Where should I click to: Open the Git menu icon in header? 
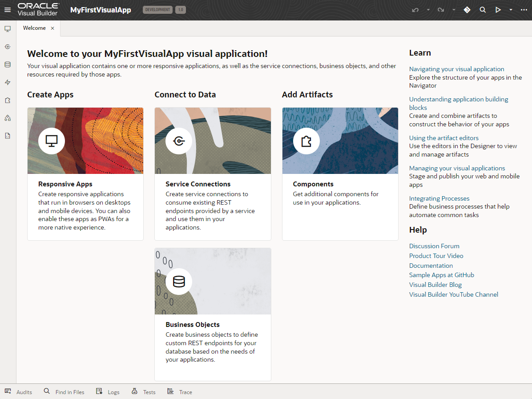click(x=467, y=10)
